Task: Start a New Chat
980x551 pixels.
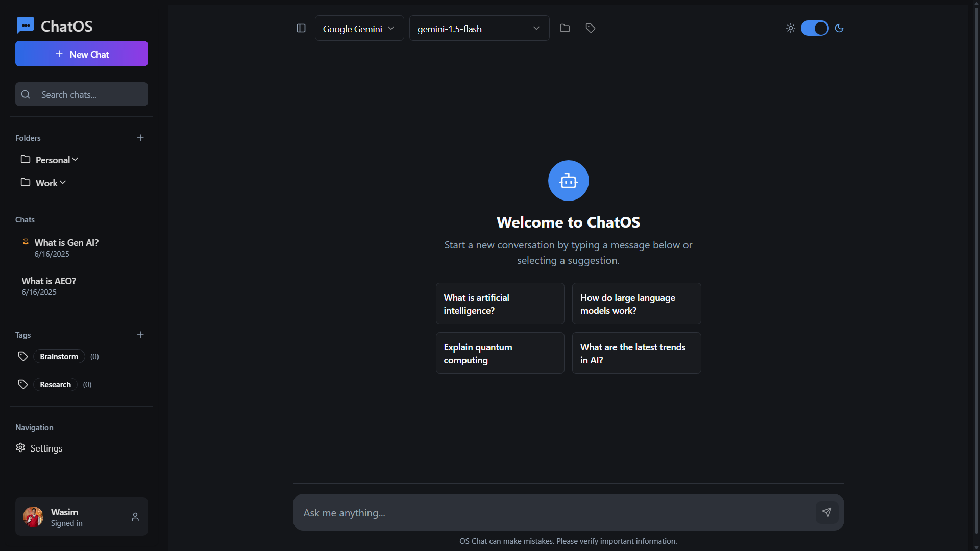Action: [81, 54]
